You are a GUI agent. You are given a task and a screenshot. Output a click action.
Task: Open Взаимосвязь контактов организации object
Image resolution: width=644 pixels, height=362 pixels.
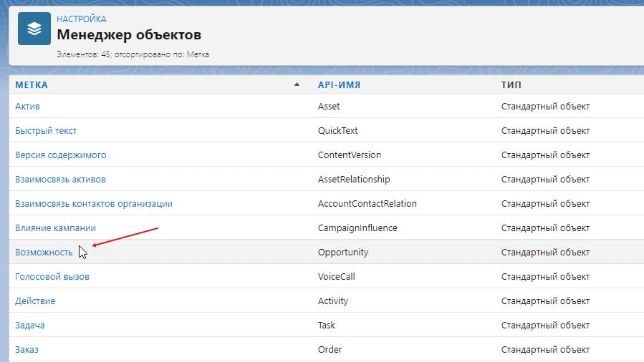pyautogui.click(x=94, y=204)
